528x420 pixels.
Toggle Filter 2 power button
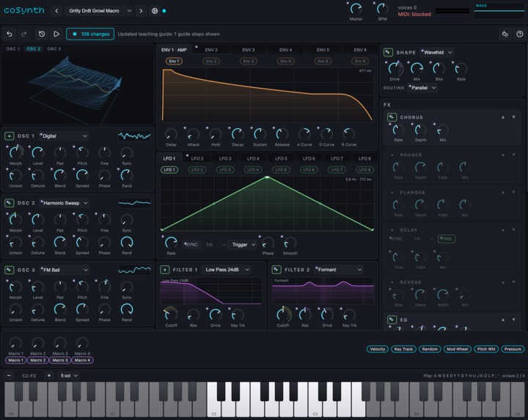[x=276, y=270]
